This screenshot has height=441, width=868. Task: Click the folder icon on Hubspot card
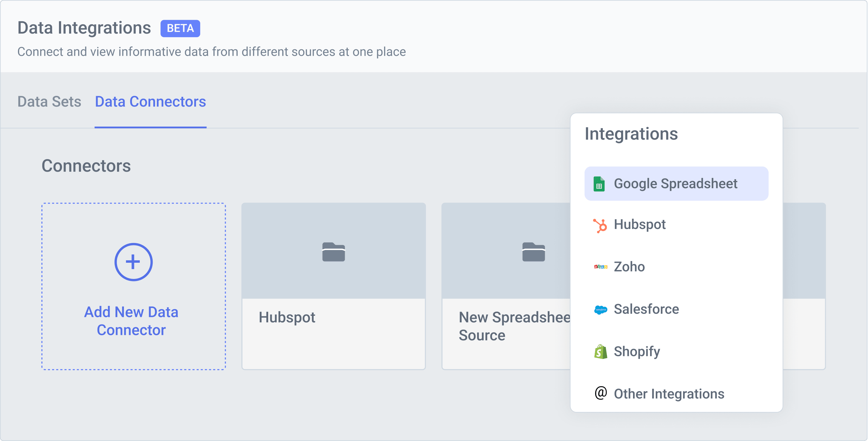[333, 252]
